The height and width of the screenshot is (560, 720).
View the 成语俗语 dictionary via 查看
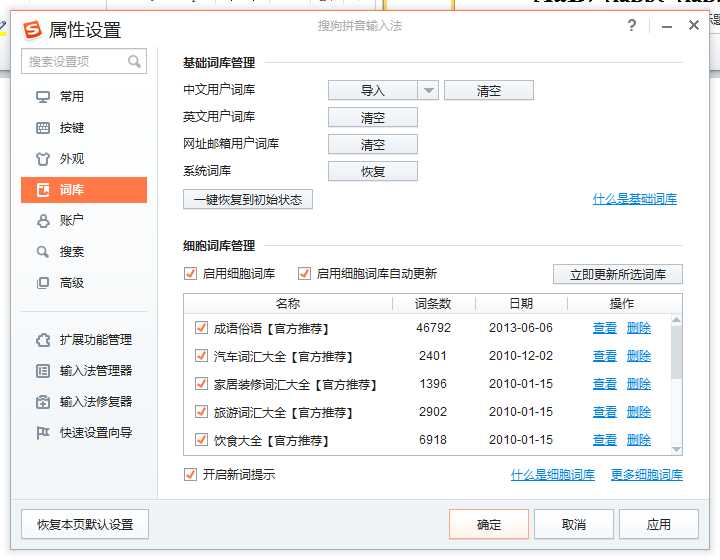604,328
